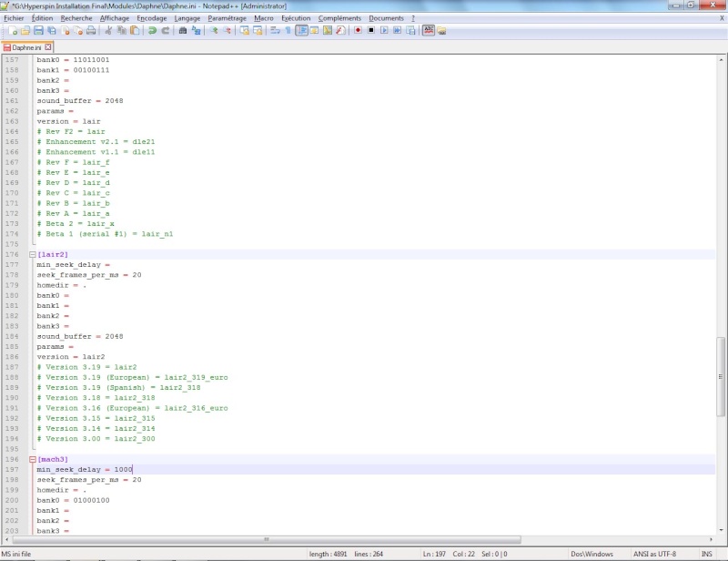Save the file with the floppy disk icon

point(38,31)
